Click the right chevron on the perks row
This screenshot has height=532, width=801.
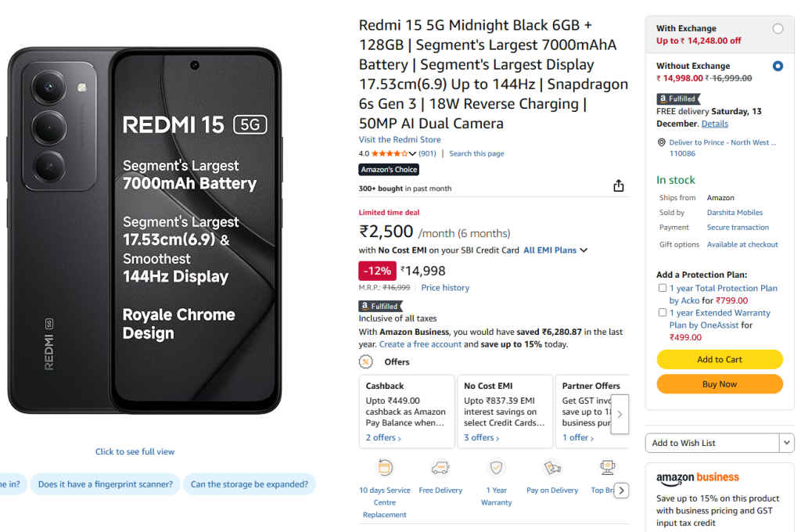click(620, 490)
